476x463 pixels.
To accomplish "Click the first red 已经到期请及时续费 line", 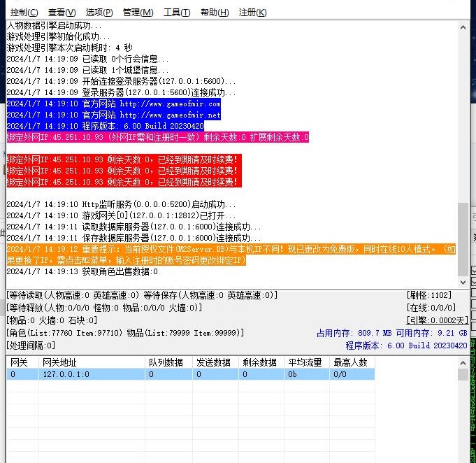I will click(x=124, y=159).
